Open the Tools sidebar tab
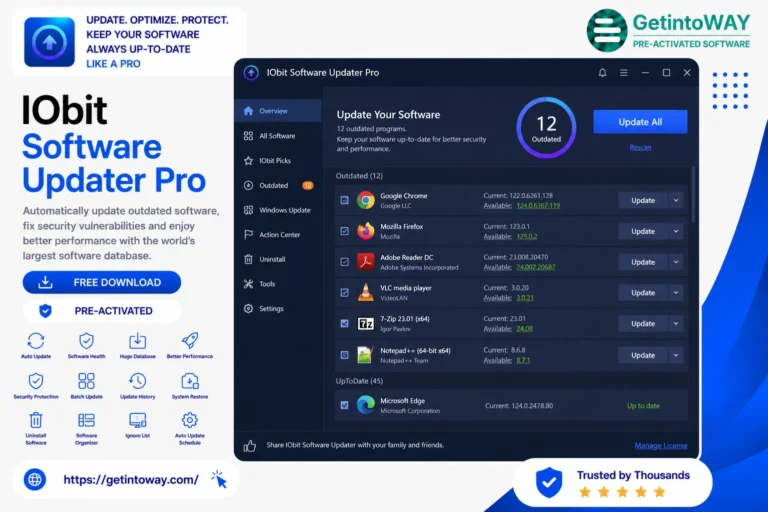 (278, 283)
